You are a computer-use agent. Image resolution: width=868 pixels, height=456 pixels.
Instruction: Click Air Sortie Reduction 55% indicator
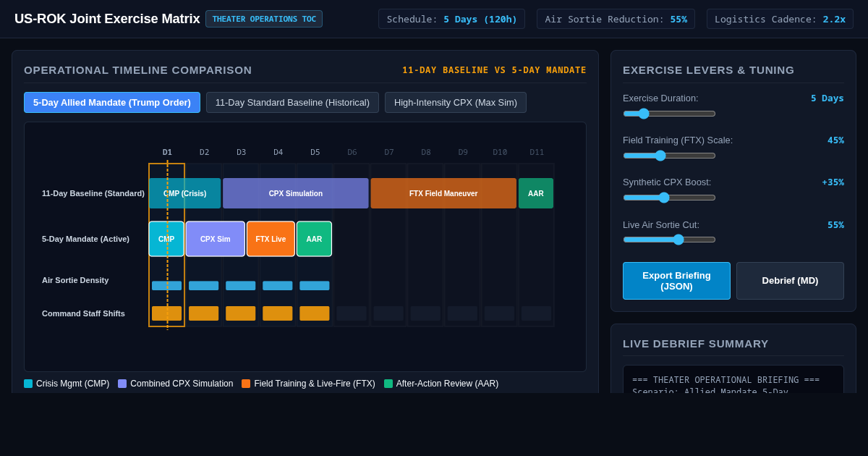point(616,19)
